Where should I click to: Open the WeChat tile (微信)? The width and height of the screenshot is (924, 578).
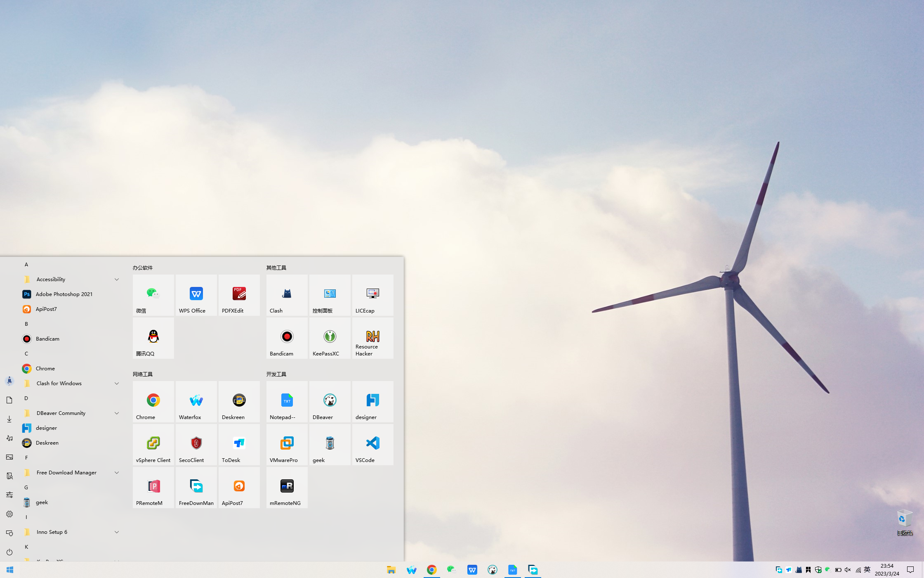153,295
